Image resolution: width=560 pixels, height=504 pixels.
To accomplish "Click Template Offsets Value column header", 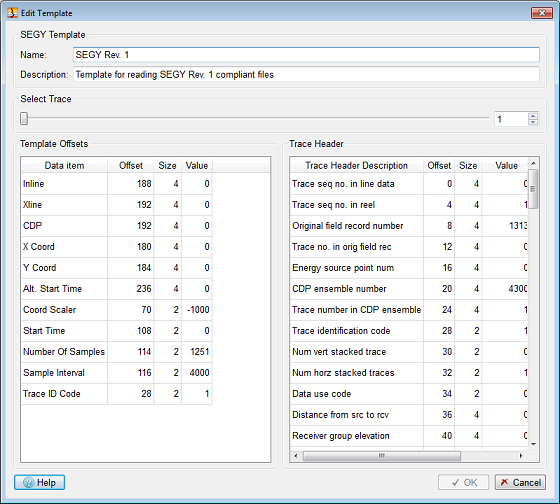I will pos(197,165).
